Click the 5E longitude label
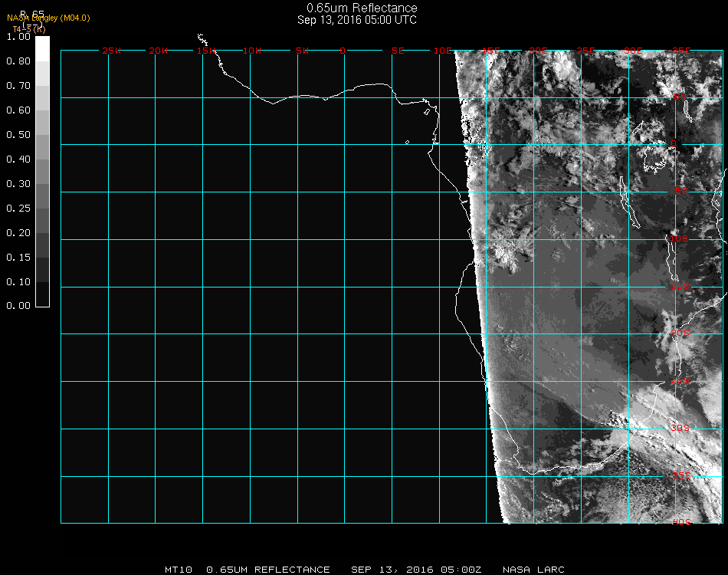Viewport: 728px width, 575px height. (398, 51)
